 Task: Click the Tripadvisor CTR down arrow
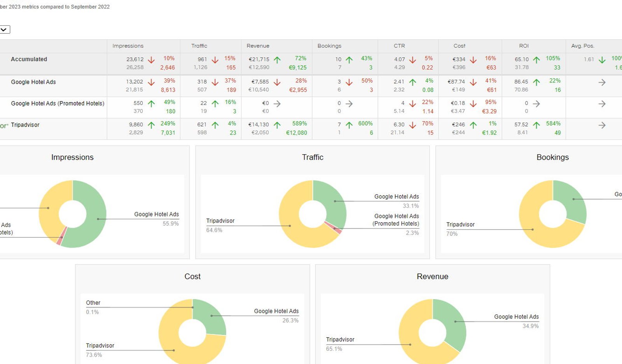pos(413,125)
